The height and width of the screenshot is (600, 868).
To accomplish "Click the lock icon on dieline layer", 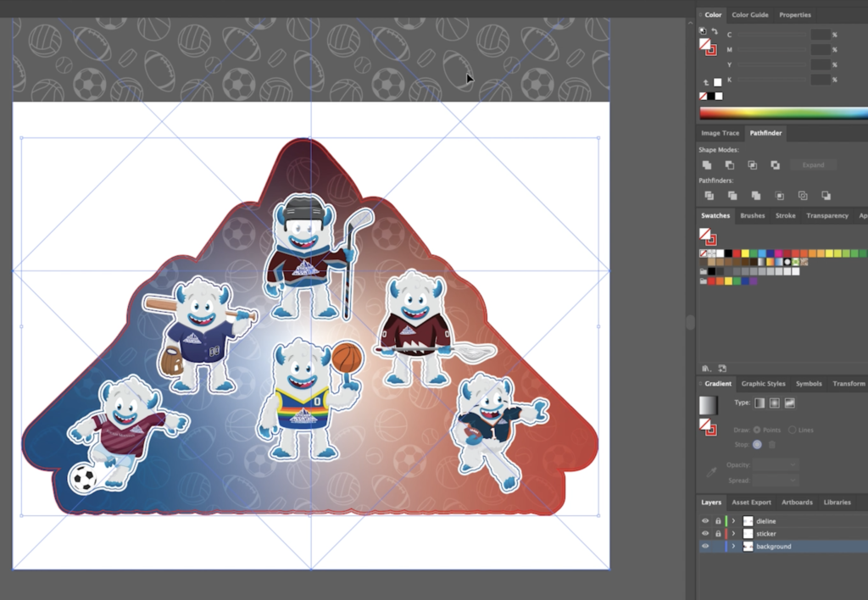I will click(718, 521).
